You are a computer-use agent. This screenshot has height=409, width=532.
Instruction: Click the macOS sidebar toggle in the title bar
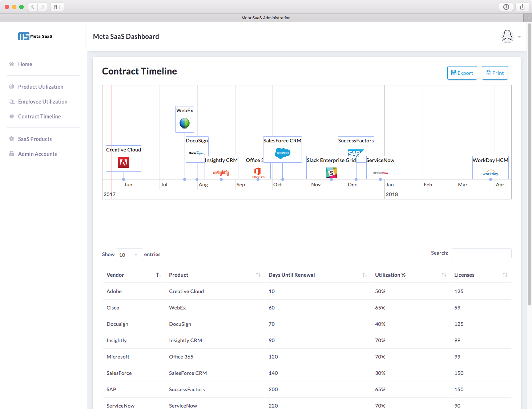tap(57, 7)
